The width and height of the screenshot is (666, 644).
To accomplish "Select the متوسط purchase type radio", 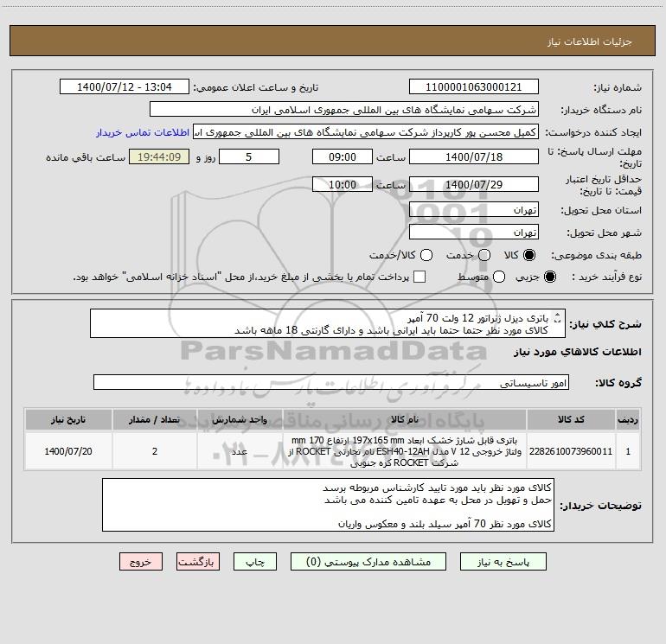I will click(x=499, y=277).
